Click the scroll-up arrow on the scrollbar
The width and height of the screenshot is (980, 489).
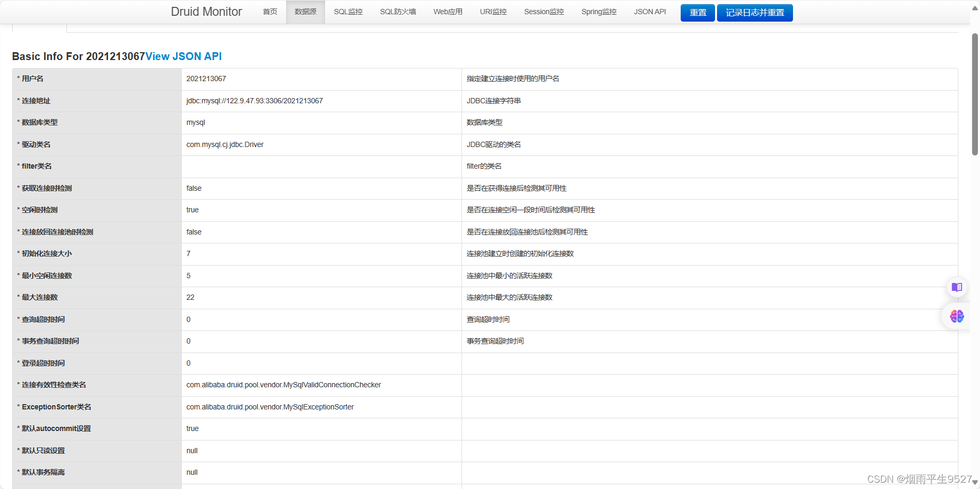pos(974,7)
